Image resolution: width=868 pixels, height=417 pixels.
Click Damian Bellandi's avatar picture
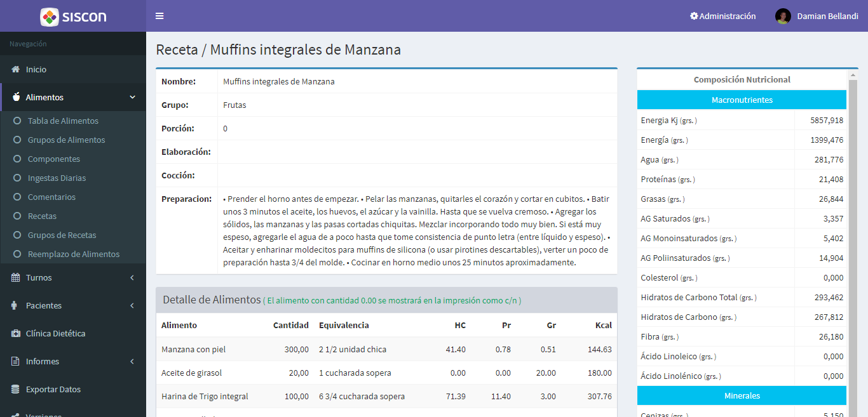pos(783,16)
